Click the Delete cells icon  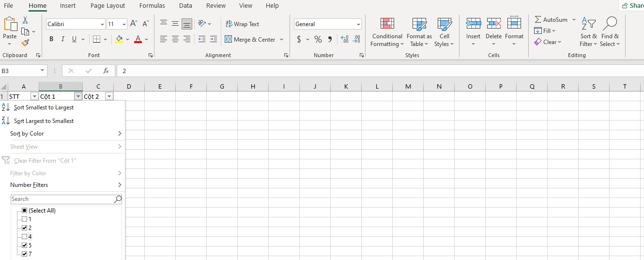pyautogui.click(x=493, y=23)
